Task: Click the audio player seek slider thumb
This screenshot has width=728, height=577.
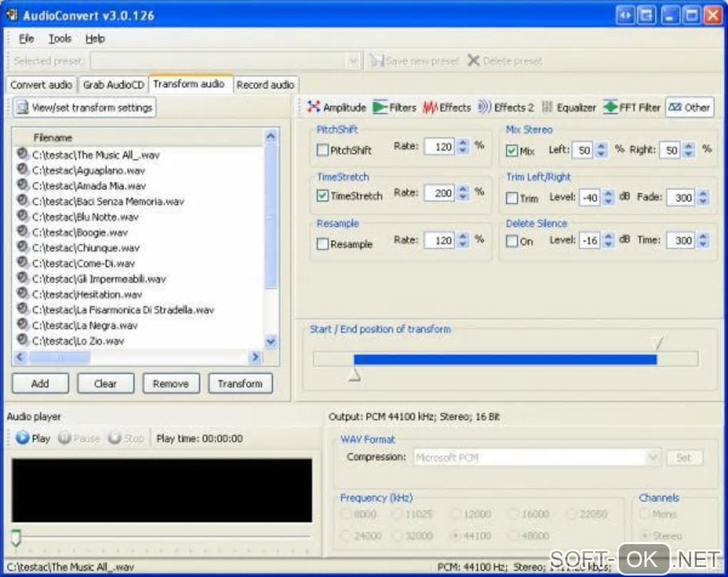Action: click(x=16, y=538)
